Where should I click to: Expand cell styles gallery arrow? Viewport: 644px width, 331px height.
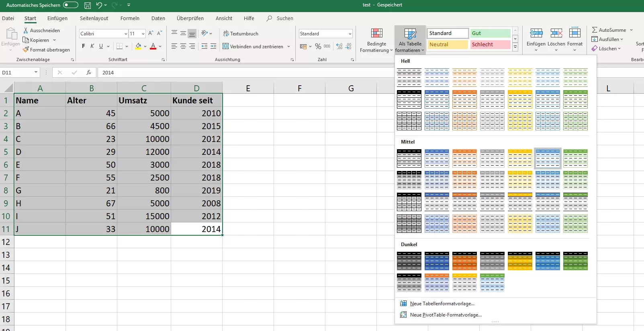point(515,47)
